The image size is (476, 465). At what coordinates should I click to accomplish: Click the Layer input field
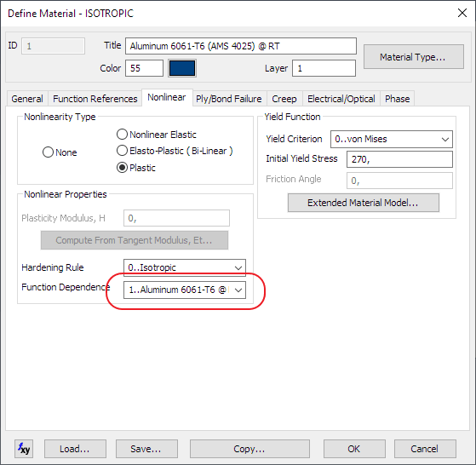[324, 68]
